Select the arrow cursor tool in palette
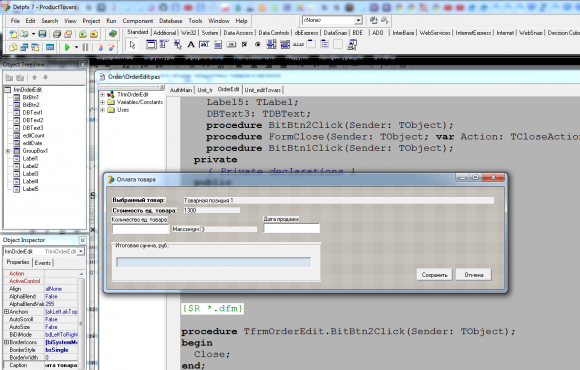 132,45
